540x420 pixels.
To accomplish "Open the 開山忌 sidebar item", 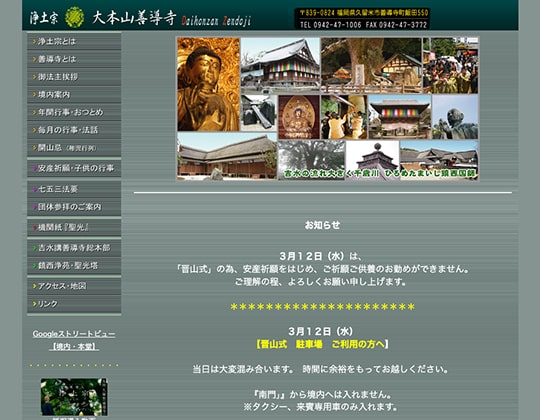I will point(74,148).
